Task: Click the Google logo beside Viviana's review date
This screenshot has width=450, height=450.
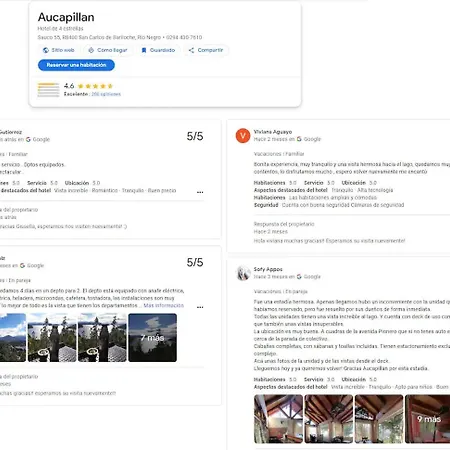Action: click(x=299, y=139)
